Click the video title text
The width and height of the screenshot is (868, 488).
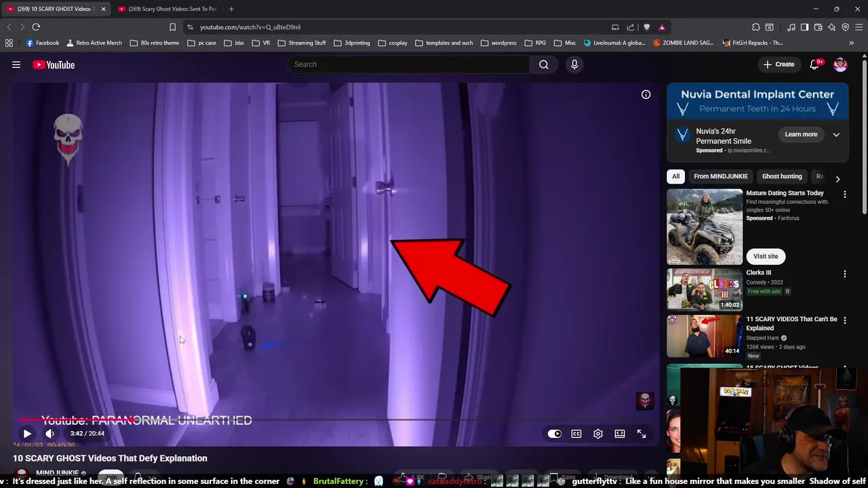(110, 458)
